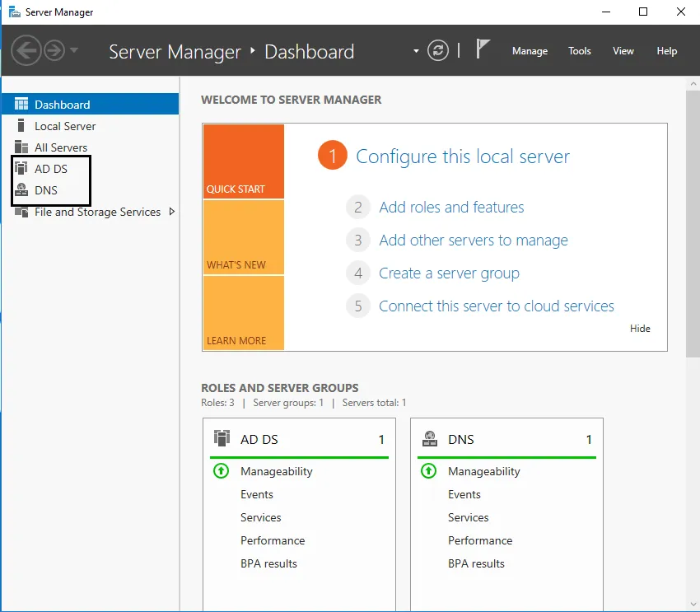The height and width of the screenshot is (612, 700).
Task: Click the AD DS icon in sidebar
Action: point(21,168)
